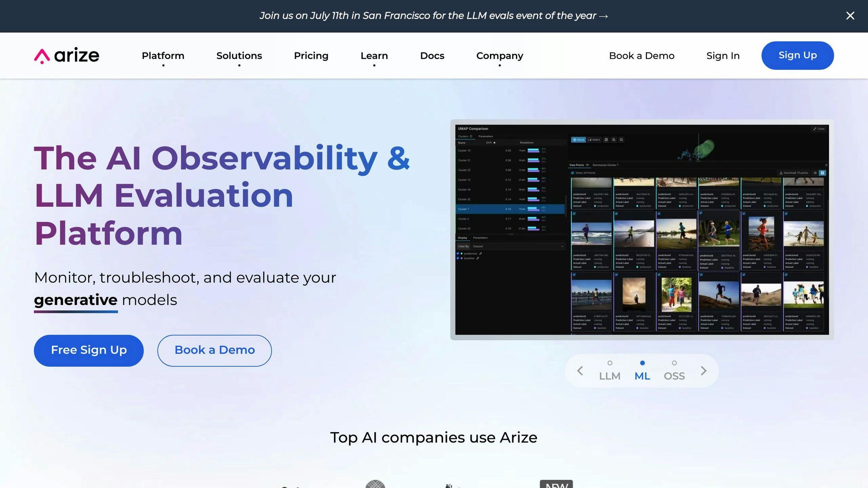Advance to next carousel slide

point(704,371)
